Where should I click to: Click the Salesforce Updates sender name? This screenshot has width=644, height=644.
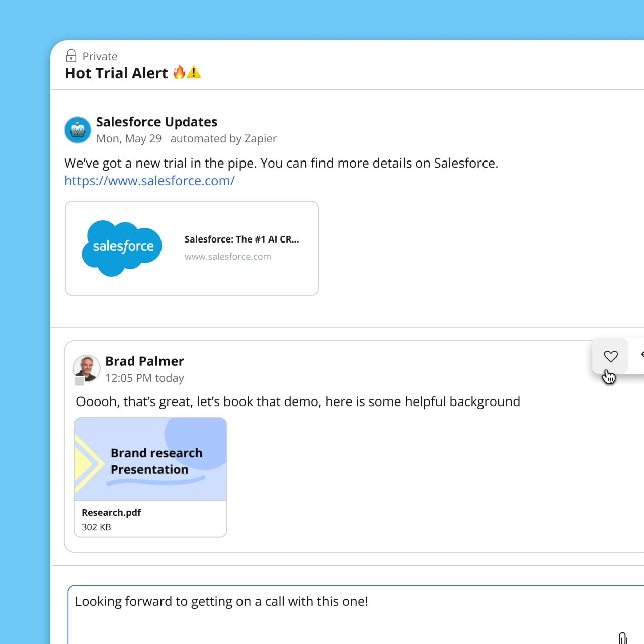pyautogui.click(x=156, y=122)
